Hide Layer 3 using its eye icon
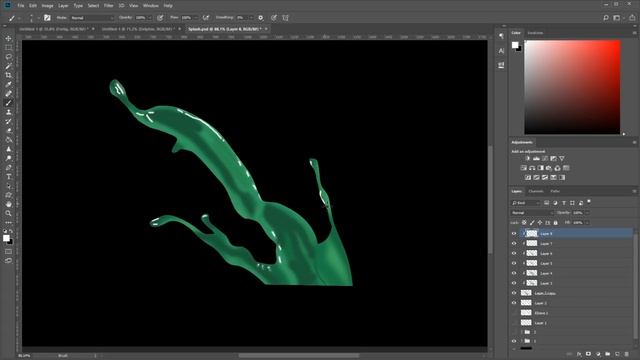The image size is (640, 360). pyautogui.click(x=514, y=283)
